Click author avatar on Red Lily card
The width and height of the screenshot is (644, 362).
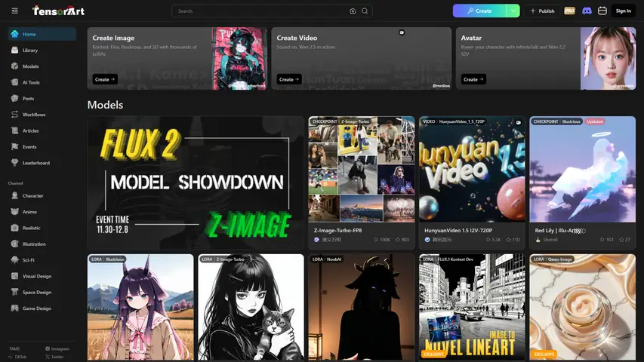538,240
